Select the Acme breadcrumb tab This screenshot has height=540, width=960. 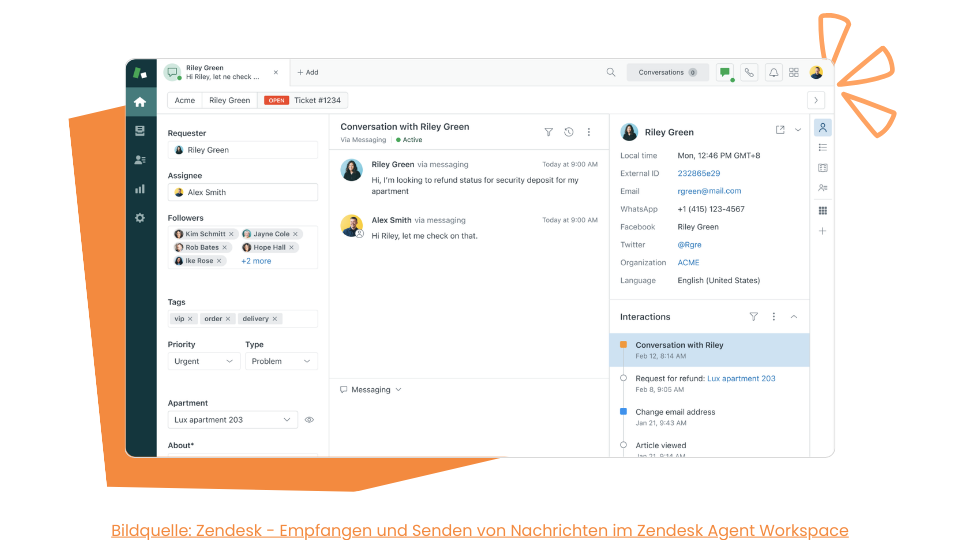click(184, 100)
